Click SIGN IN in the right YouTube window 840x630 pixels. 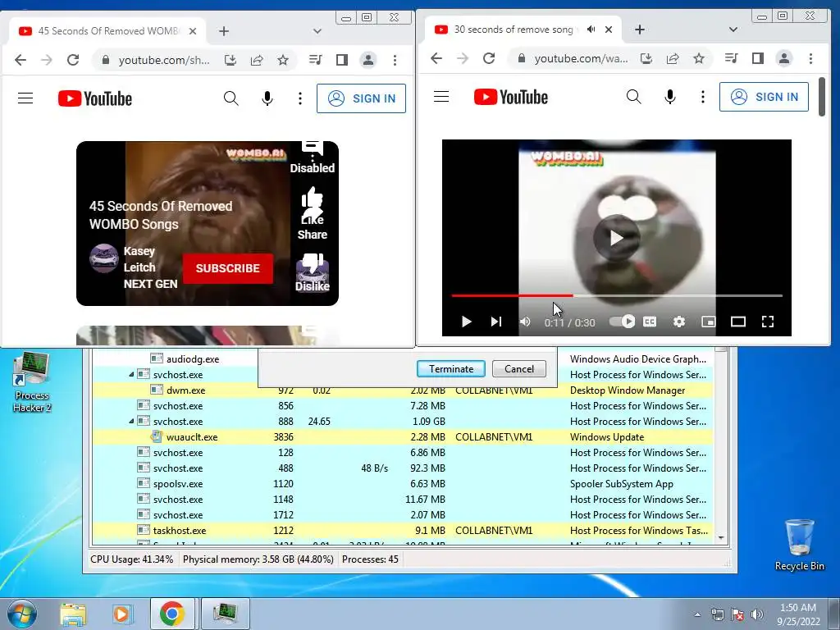[x=764, y=97]
